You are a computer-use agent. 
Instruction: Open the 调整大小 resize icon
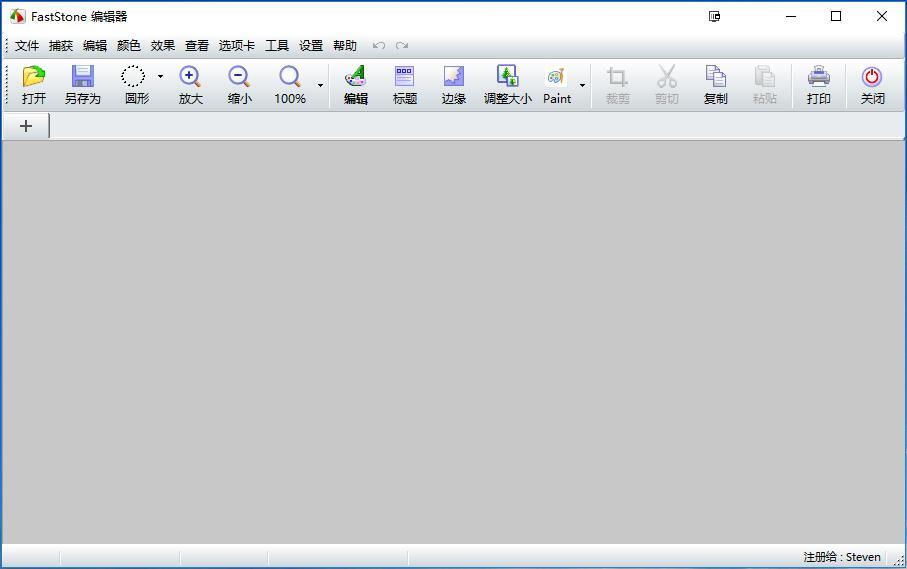click(x=507, y=76)
